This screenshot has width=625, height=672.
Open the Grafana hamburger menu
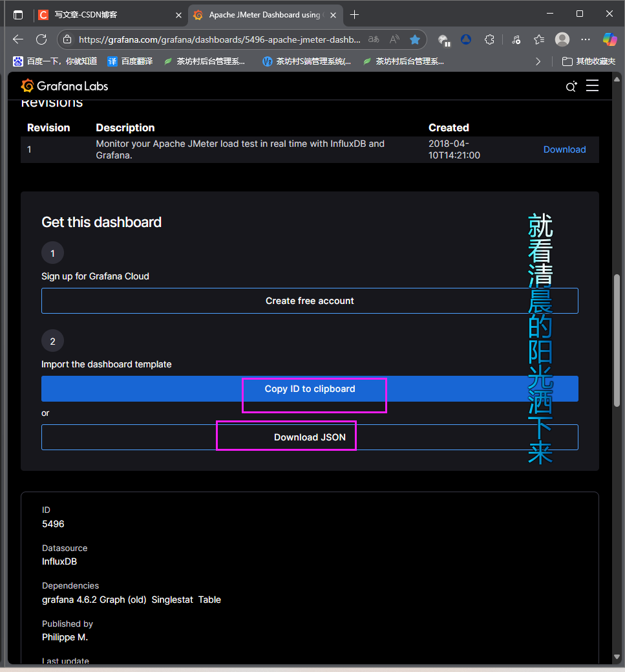[x=593, y=86]
